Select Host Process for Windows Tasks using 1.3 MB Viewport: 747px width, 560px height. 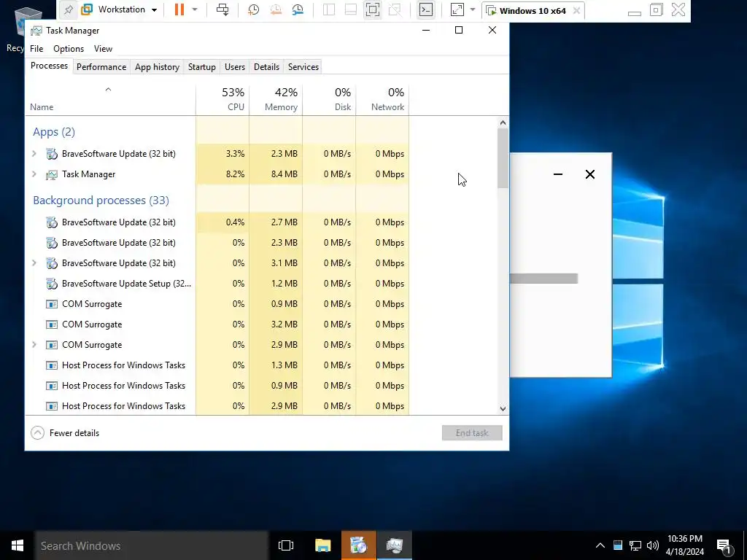(217, 365)
